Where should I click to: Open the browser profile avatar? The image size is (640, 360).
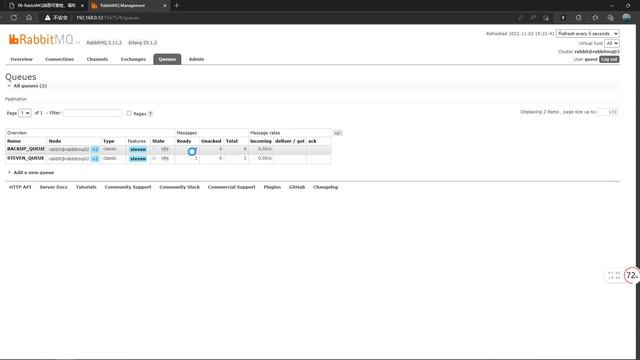[627, 18]
